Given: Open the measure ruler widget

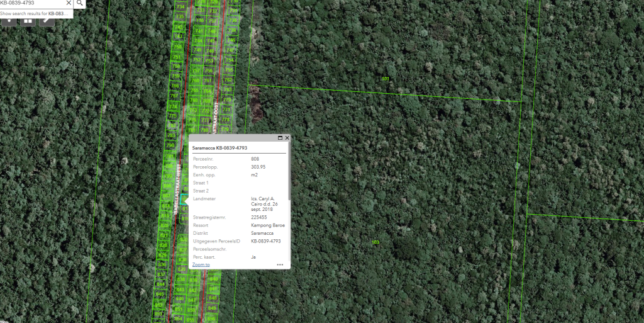Looking at the screenshot, I should click(48, 20).
